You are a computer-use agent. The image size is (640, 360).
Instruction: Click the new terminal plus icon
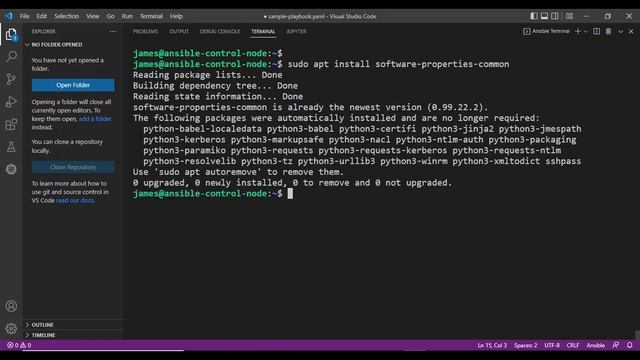[x=578, y=31]
